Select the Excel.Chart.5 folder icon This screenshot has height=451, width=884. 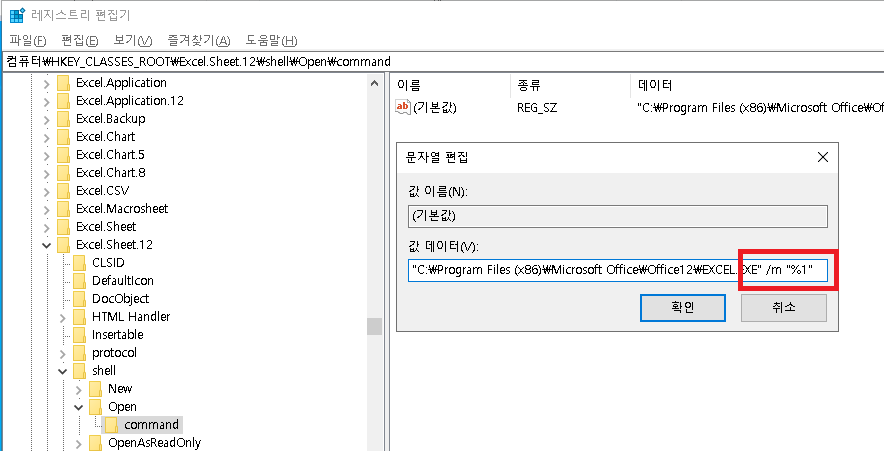pos(63,155)
